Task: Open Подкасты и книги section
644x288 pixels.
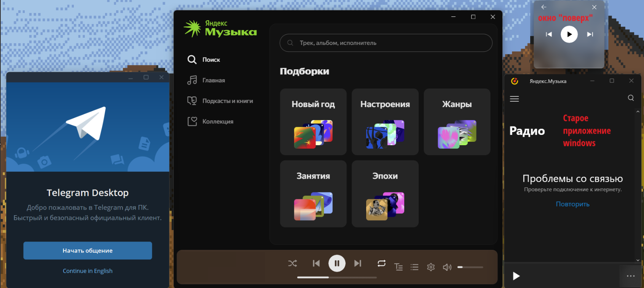Action: click(x=220, y=101)
